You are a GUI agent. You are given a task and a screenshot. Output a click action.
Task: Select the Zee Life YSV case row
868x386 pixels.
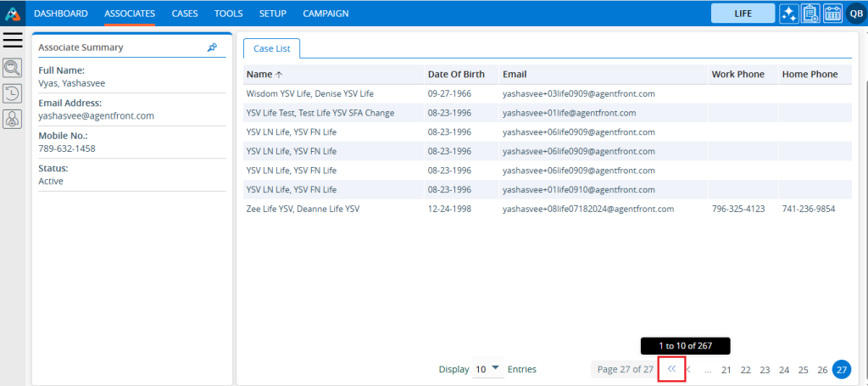coord(303,209)
